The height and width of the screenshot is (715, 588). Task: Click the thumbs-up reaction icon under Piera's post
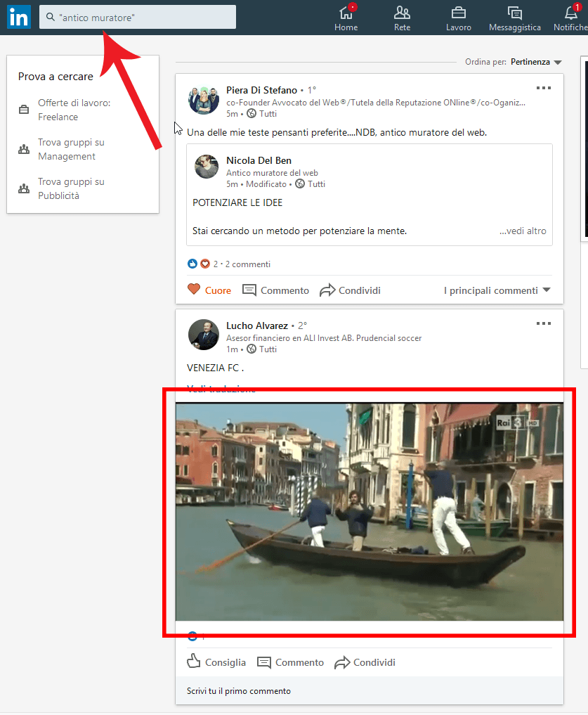click(x=192, y=264)
